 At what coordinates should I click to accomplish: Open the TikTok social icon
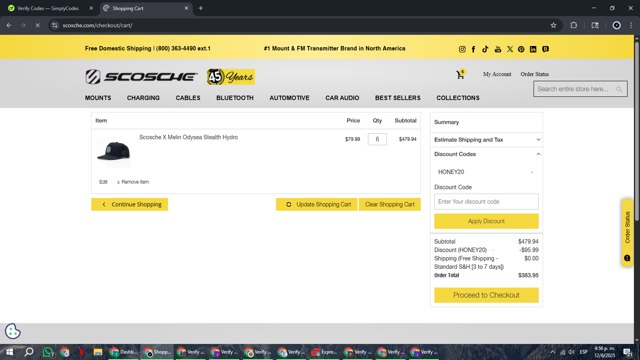(x=485, y=49)
